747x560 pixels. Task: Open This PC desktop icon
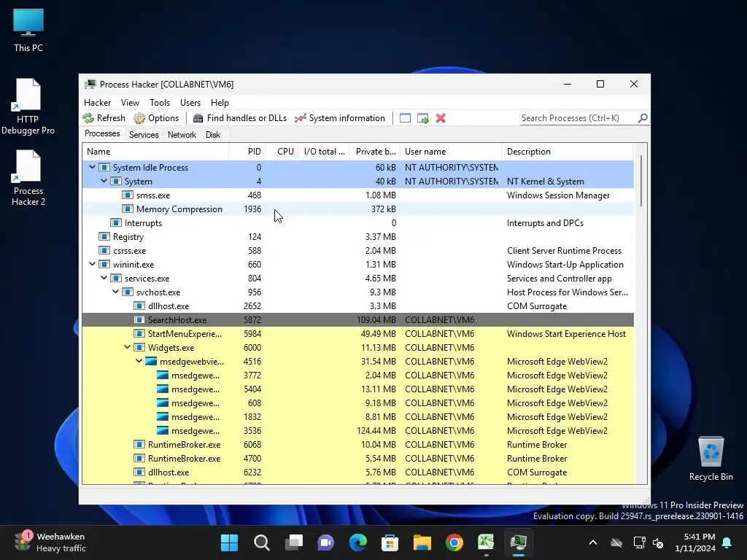pyautogui.click(x=28, y=30)
